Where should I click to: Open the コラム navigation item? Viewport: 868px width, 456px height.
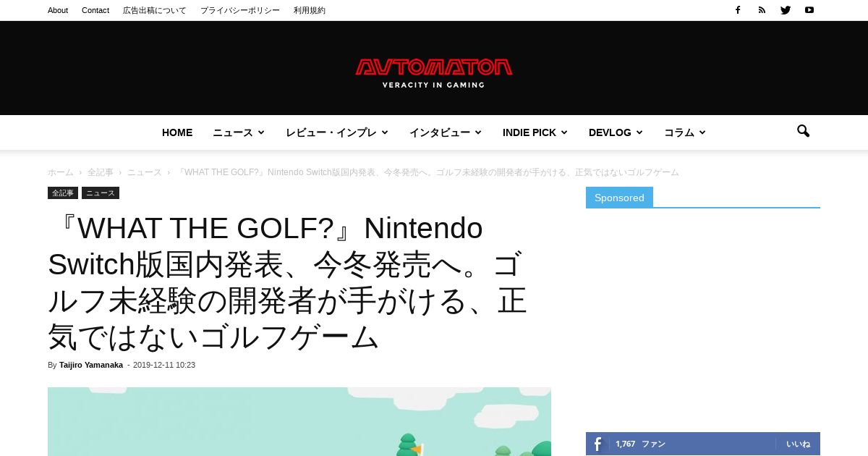click(x=679, y=132)
